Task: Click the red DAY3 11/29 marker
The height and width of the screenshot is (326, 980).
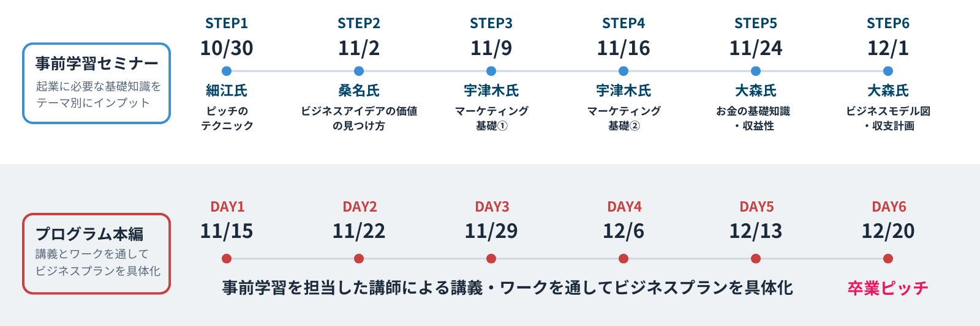Action: coord(491,259)
